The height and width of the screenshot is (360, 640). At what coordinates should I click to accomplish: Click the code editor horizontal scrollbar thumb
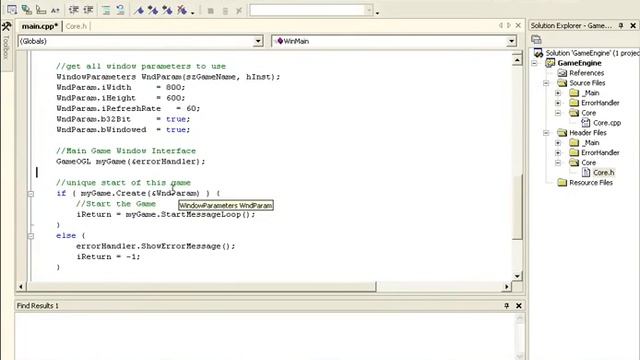coord(201,287)
